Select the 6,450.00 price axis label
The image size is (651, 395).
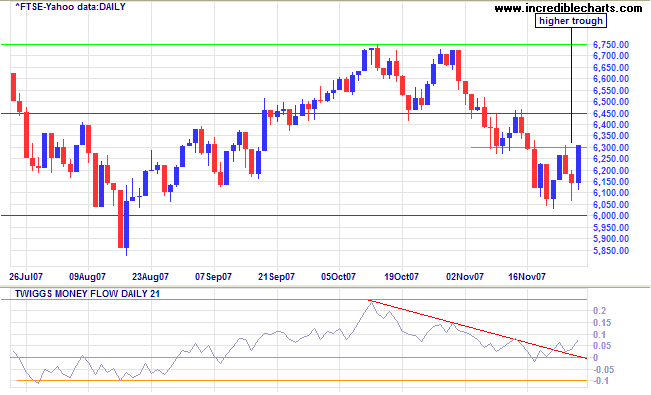[611, 113]
